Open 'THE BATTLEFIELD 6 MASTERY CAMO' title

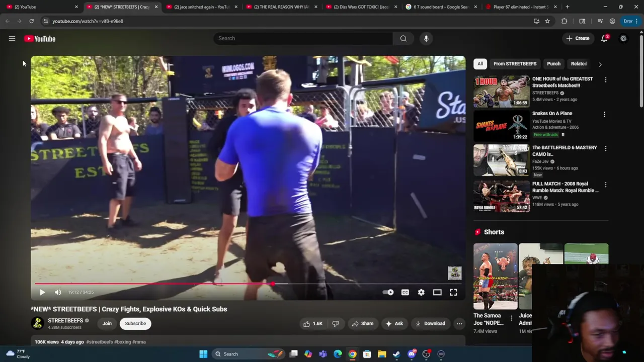pos(565,151)
